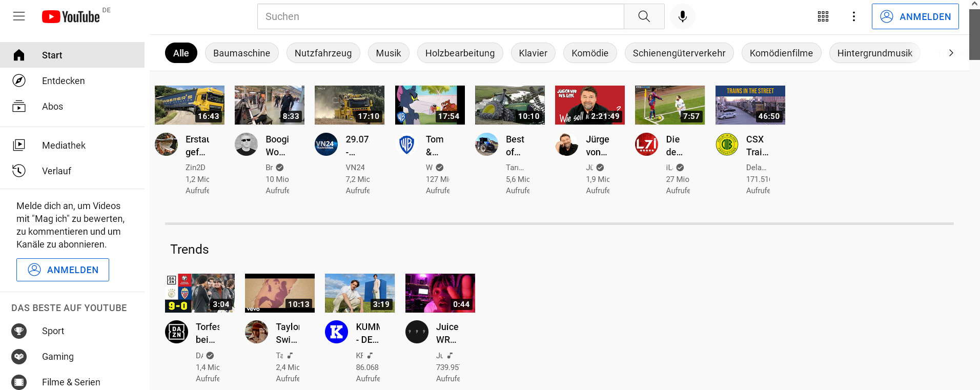
Task: Open the hamburger guide menu
Action: pyautogui.click(x=19, y=16)
